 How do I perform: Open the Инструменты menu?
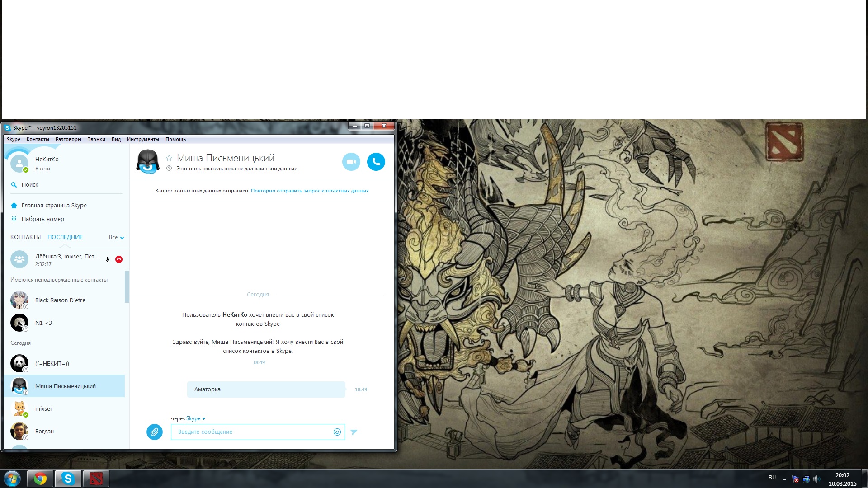[x=143, y=139]
